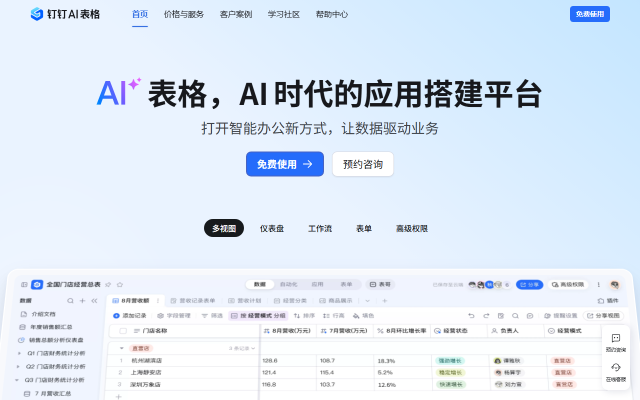
Task: Open 字段管理 field management
Action: point(174,316)
